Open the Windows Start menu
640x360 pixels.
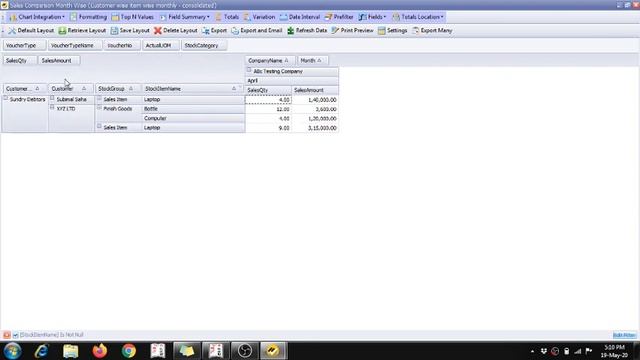point(13,351)
